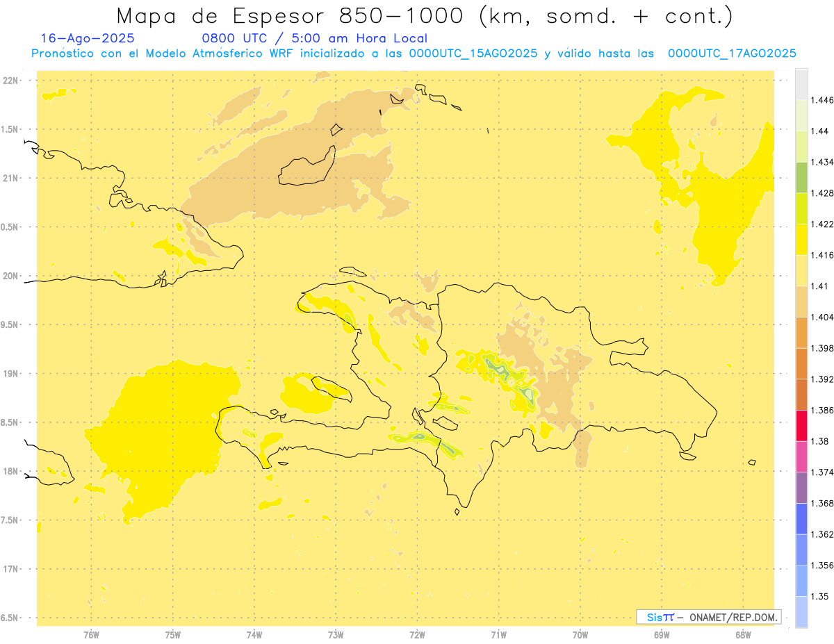This screenshot has width=834, height=644.
Task: Click the colorbar value 1.422
Action: click(822, 224)
